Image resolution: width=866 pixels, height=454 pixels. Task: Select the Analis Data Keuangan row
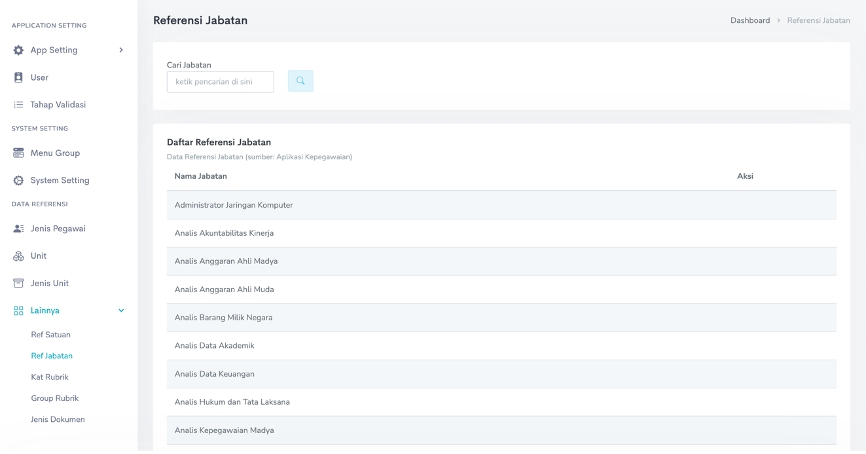214,374
